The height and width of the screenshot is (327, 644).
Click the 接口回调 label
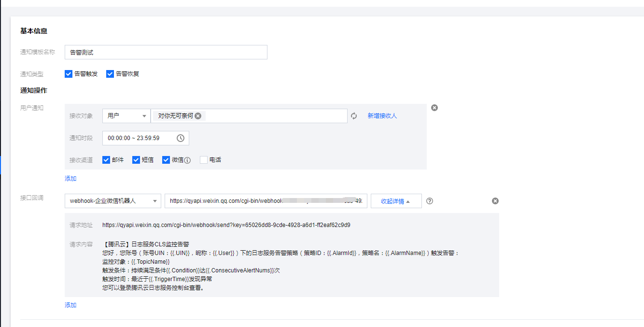point(32,198)
